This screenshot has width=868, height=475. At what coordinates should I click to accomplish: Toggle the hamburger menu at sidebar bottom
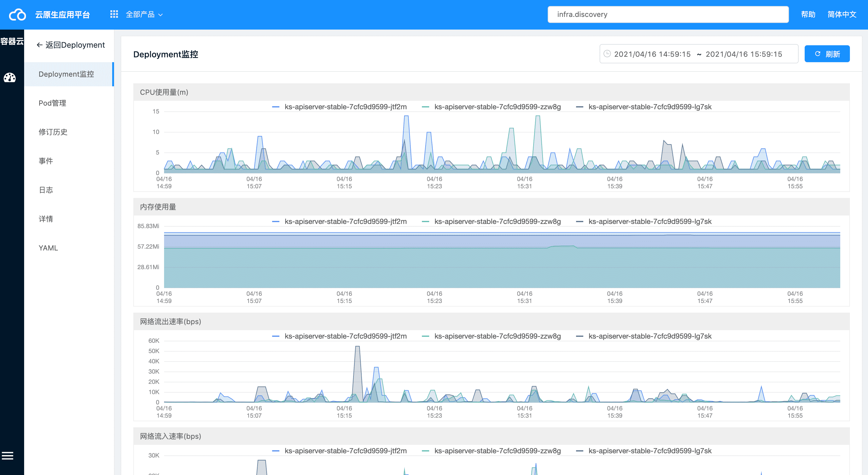8,456
